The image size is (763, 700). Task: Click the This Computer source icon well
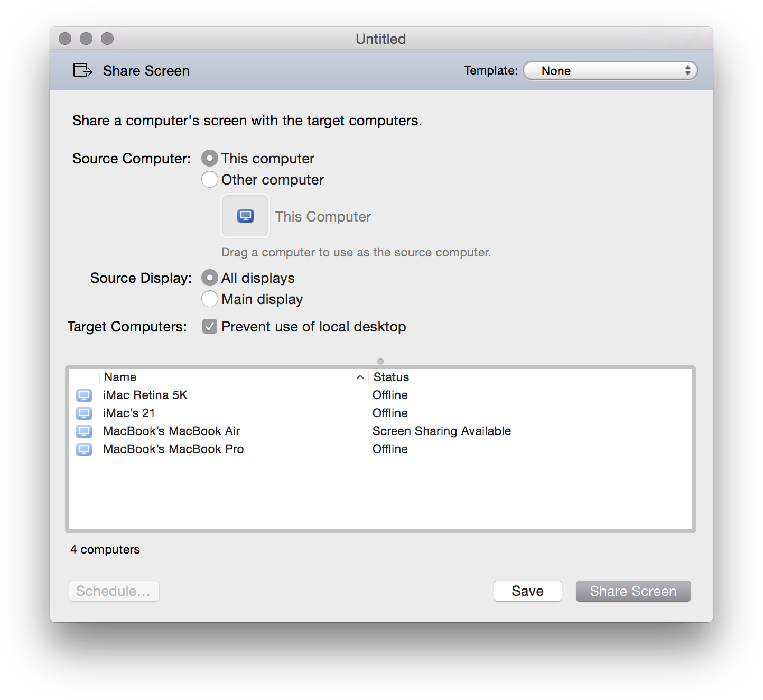(x=245, y=216)
